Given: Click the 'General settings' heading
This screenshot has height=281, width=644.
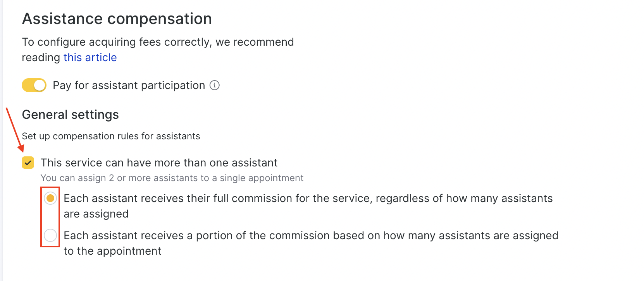Looking at the screenshot, I should coord(71,115).
